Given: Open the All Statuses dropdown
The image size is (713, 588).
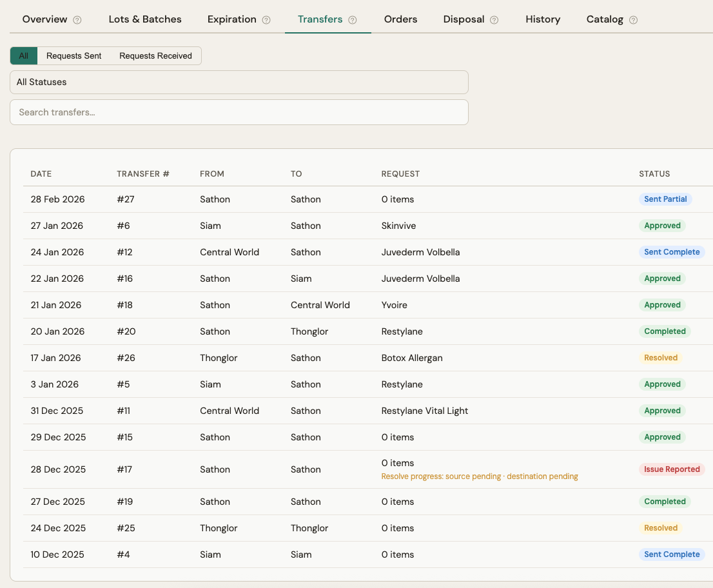Looking at the screenshot, I should 239,82.
